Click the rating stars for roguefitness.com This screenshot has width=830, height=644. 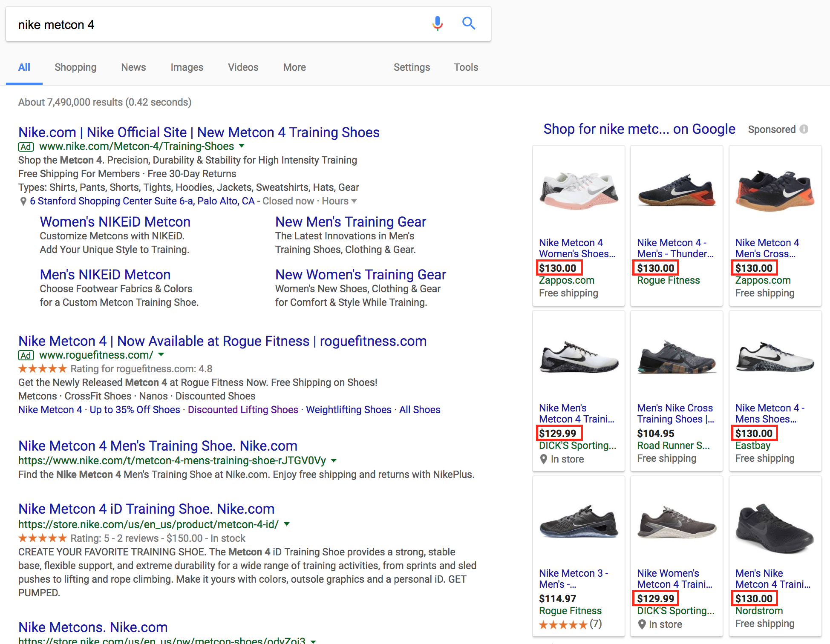point(43,368)
